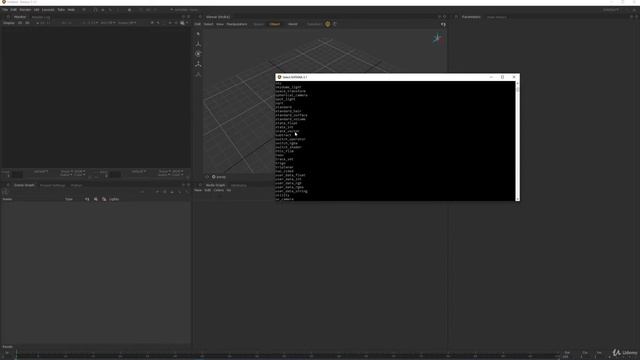Open the Help menu in Katana

pyautogui.click(x=71, y=9)
